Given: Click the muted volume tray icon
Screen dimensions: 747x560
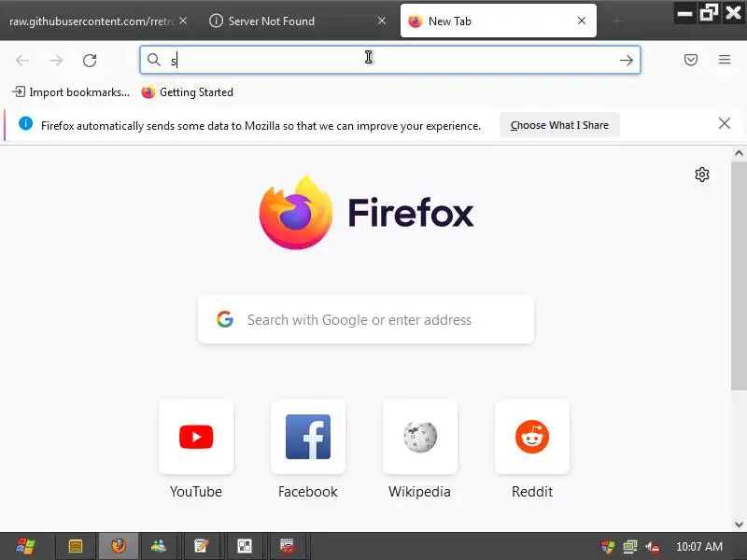Looking at the screenshot, I should [652, 547].
